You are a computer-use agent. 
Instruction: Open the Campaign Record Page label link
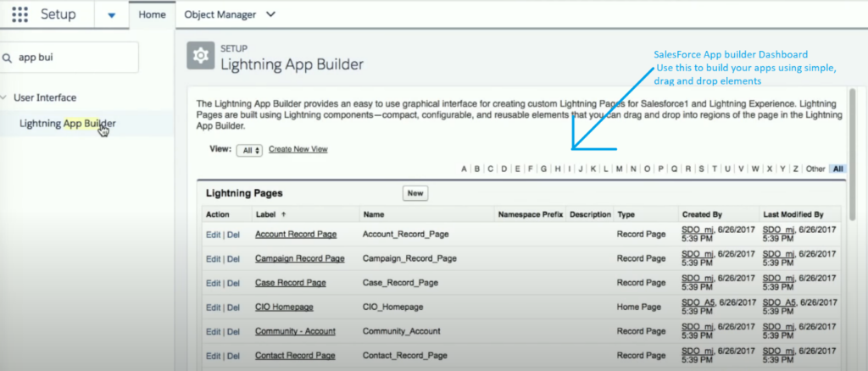[299, 258]
